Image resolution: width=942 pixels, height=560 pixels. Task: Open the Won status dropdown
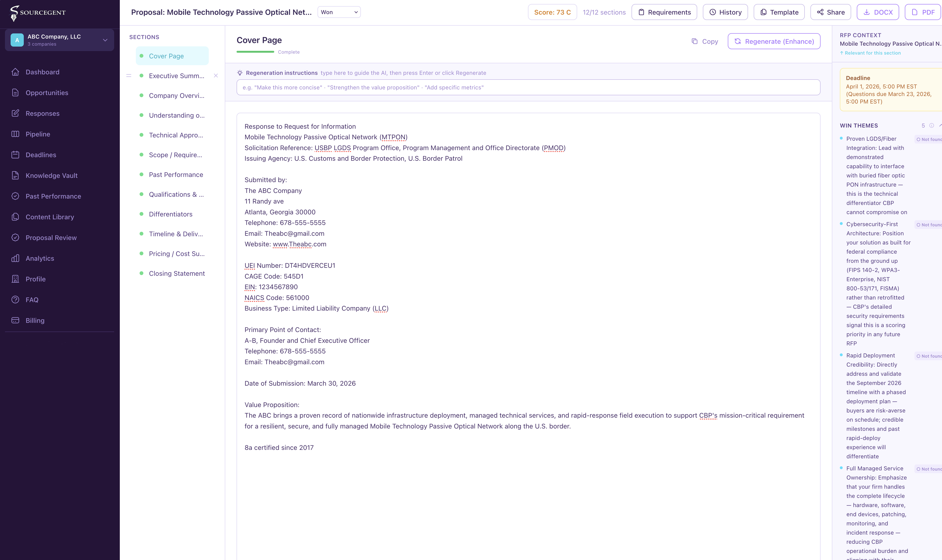[x=339, y=12]
